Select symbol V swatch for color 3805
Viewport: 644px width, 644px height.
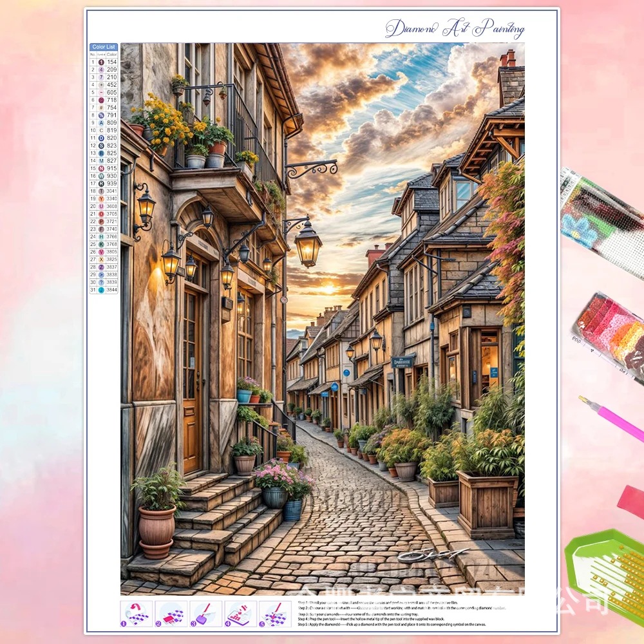[101, 252]
